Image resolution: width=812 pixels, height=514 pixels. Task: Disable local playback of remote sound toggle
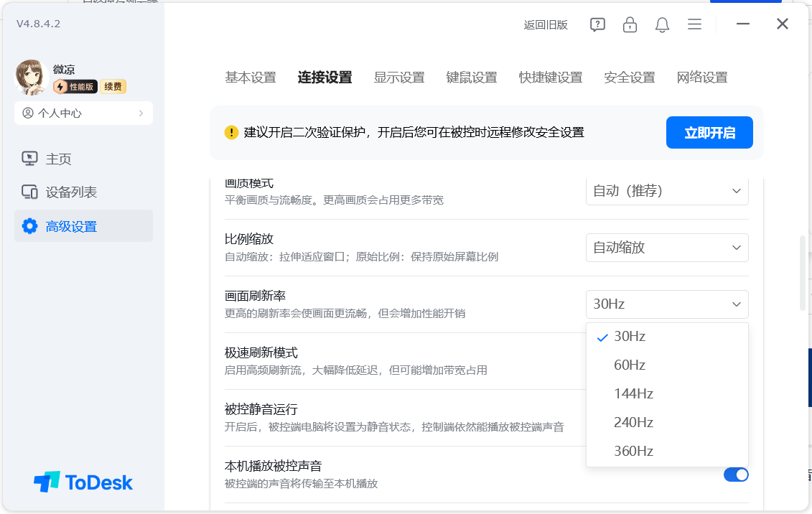tap(736, 475)
